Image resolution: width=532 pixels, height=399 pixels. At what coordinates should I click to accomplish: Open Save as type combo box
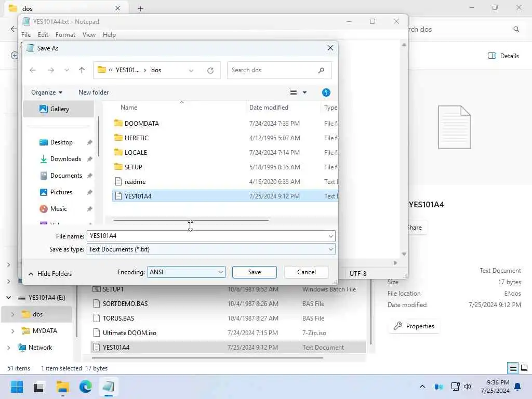tap(211, 249)
